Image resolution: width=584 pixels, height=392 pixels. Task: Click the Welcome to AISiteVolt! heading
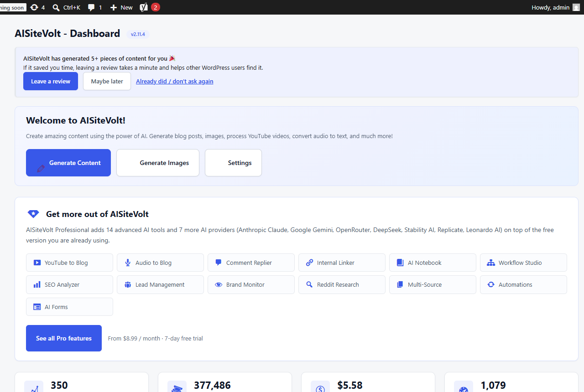[76, 120]
